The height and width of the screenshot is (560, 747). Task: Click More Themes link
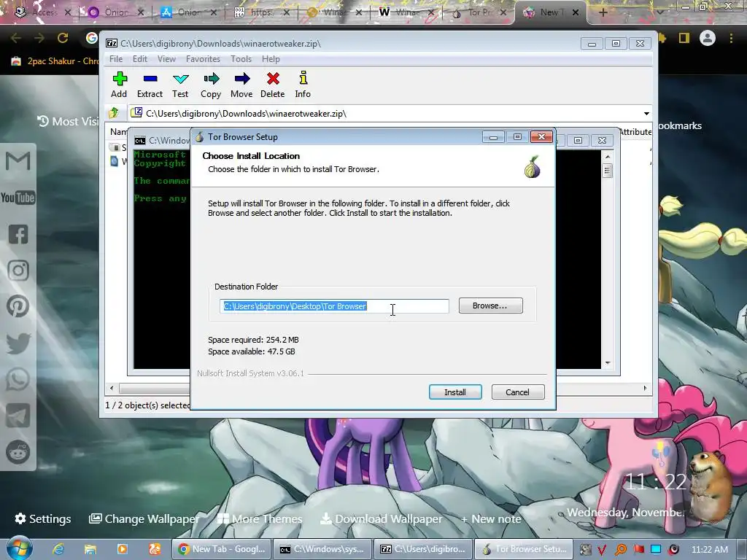pyautogui.click(x=260, y=518)
